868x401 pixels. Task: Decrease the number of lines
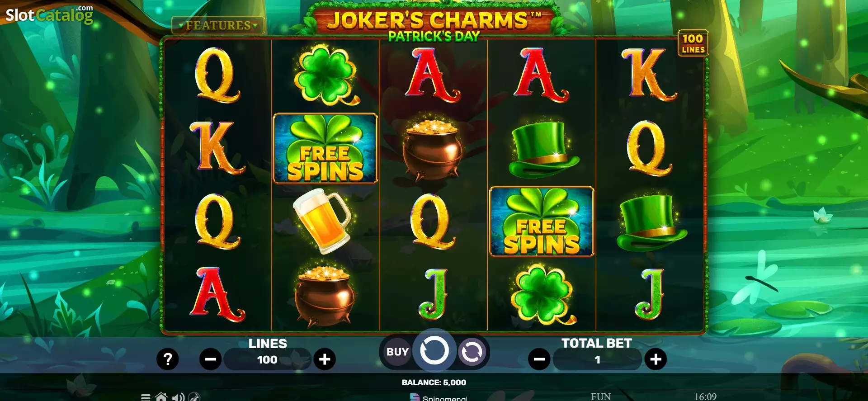(211, 359)
